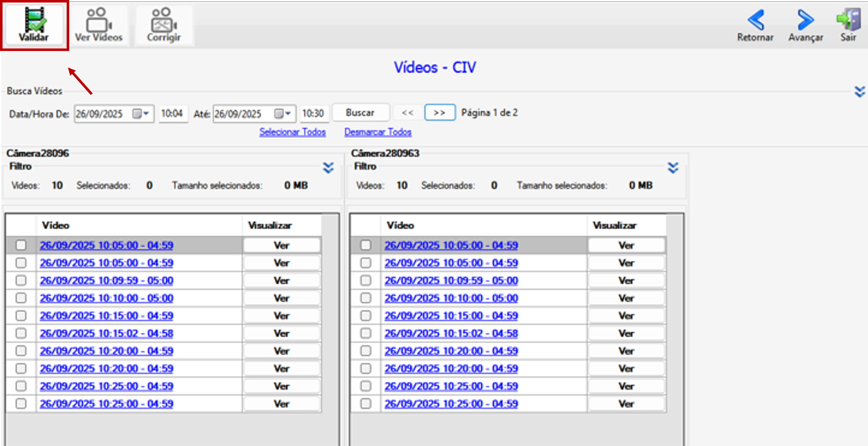This screenshot has width=868, height=446.
Task: Click the Validar film-strip icon
Action: pyautogui.click(x=35, y=20)
